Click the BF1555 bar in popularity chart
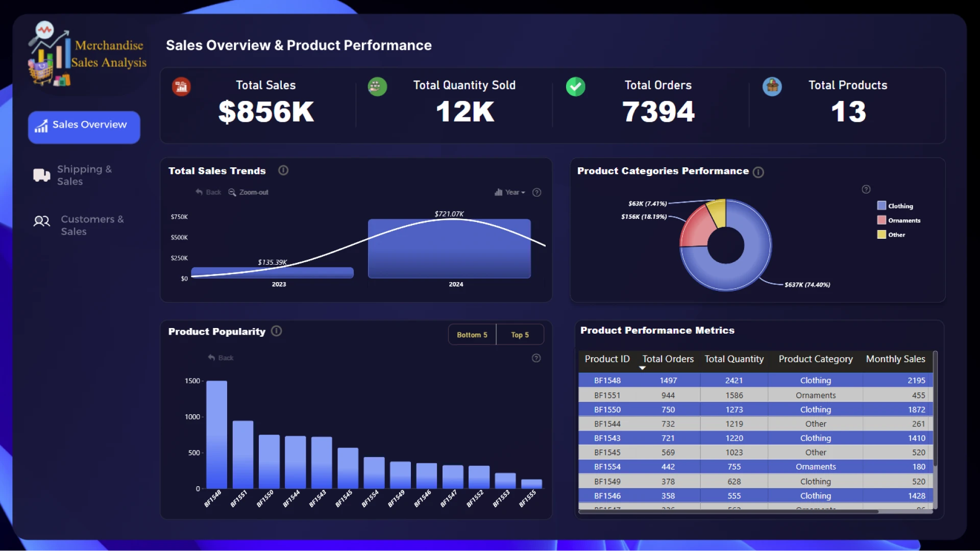This screenshot has width=980, height=551. tap(531, 484)
